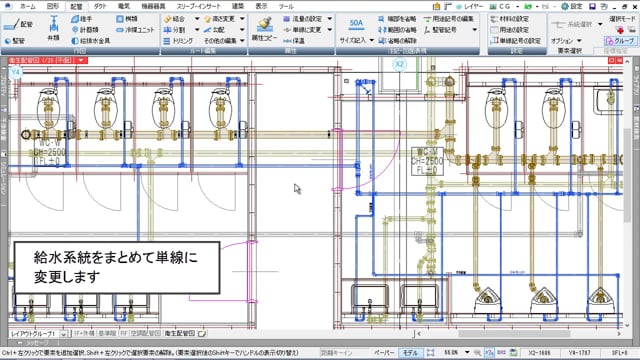Viewport: 640px width, 360px height.
Task: Expand the 勾配 dropdown arrow
Action: (x=242, y=30)
